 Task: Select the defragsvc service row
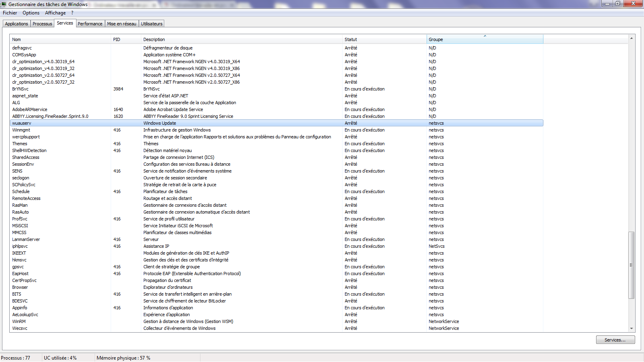pyautogui.click(x=277, y=48)
